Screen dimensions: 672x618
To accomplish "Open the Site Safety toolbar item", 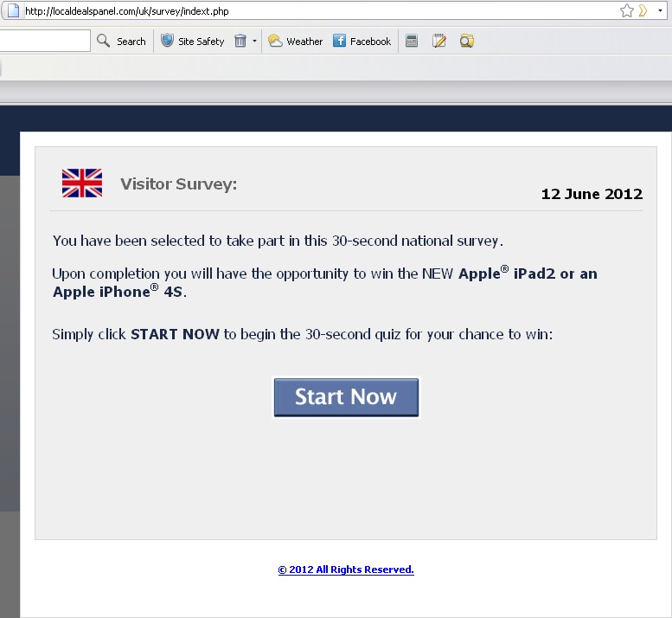I will coord(201,42).
